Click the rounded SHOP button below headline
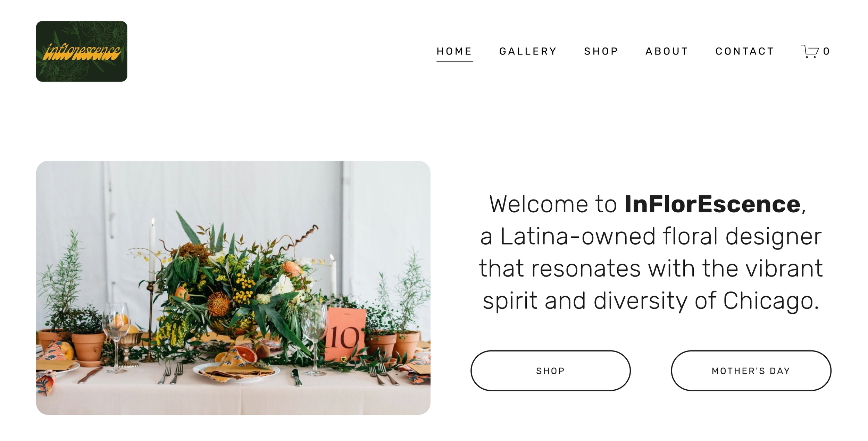Screen dimensions: 868x441 [550, 371]
